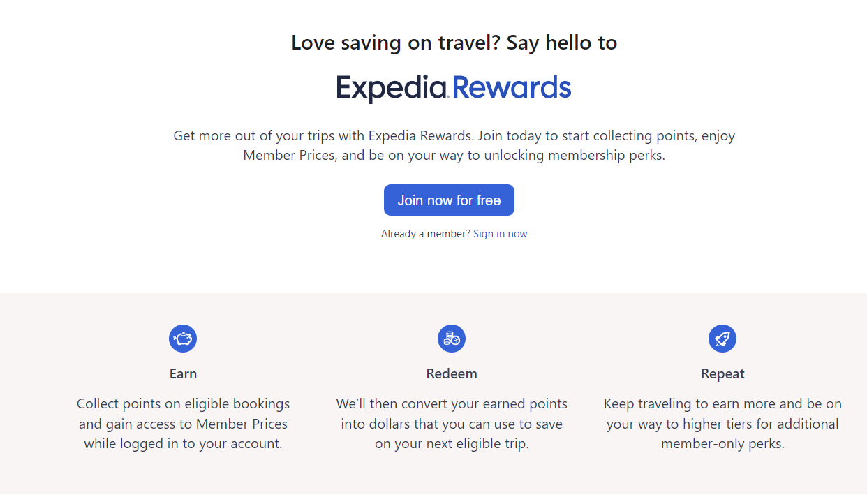
Task: Select the Earn heading
Action: pyautogui.click(x=183, y=373)
